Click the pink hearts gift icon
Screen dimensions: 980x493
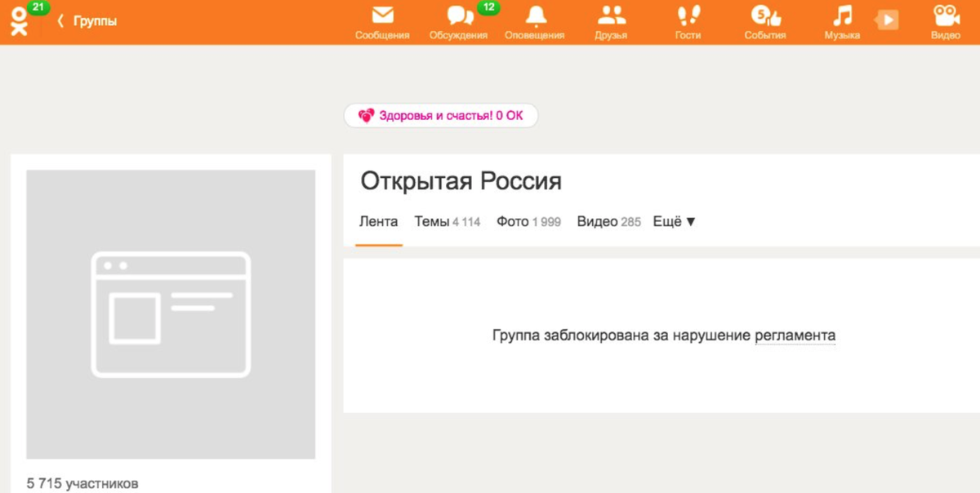(x=367, y=116)
